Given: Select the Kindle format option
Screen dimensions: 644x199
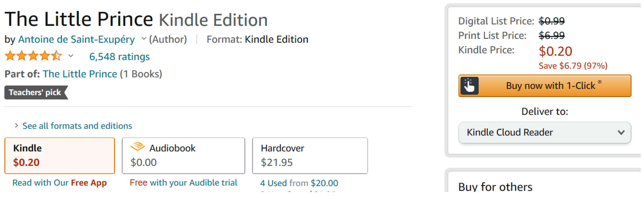Looking at the screenshot, I should [x=59, y=155].
